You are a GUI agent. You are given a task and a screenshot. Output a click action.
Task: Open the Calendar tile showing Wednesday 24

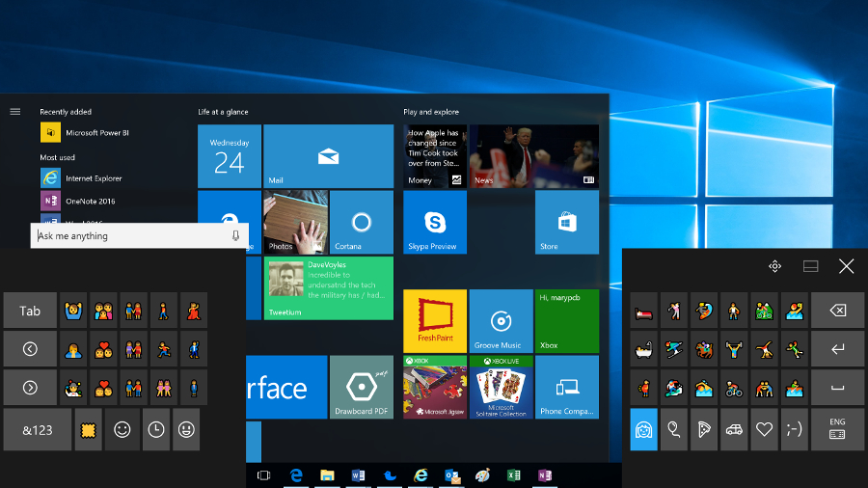click(230, 156)
